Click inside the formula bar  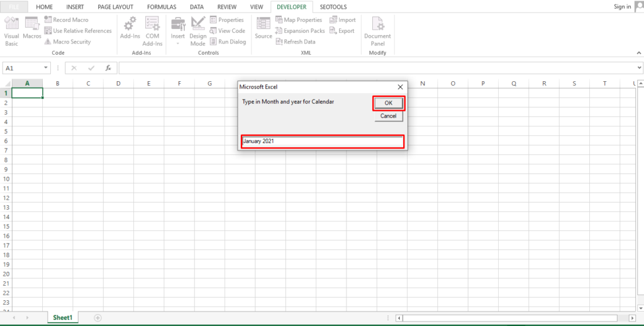click(x=377, y=68)
